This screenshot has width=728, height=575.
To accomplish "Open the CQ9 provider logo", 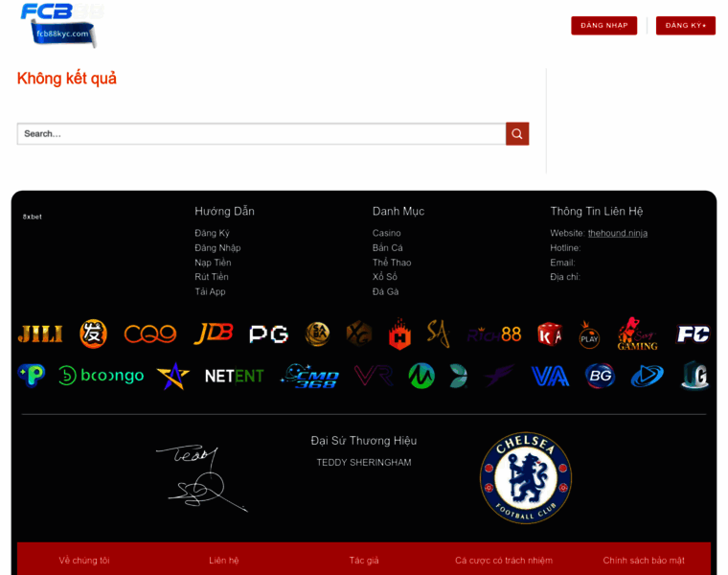I will tap(150, 333).
